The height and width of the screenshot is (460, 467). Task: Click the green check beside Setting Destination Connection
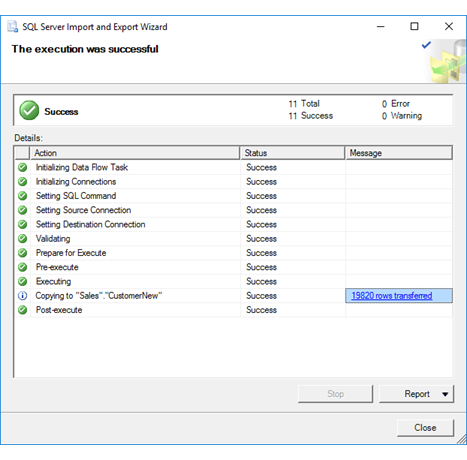pos(22,224)
